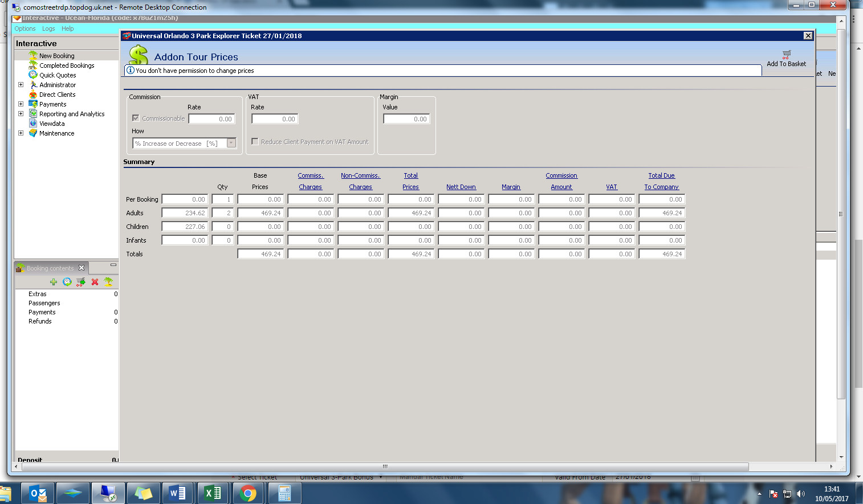The height and width of the screenshot is (504, 863).
Task: Click the Non-Commiss. Charges column link
Action: pos(361,181)
